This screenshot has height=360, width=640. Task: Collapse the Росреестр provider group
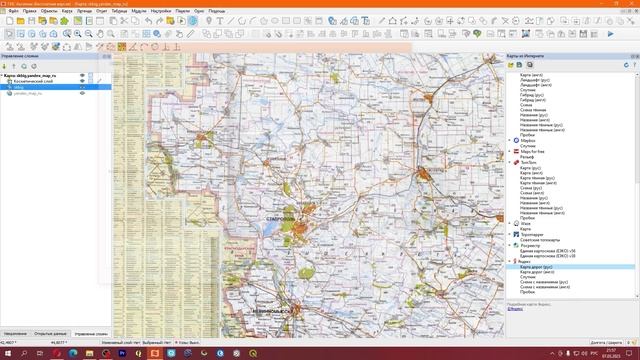coord(510,246)
